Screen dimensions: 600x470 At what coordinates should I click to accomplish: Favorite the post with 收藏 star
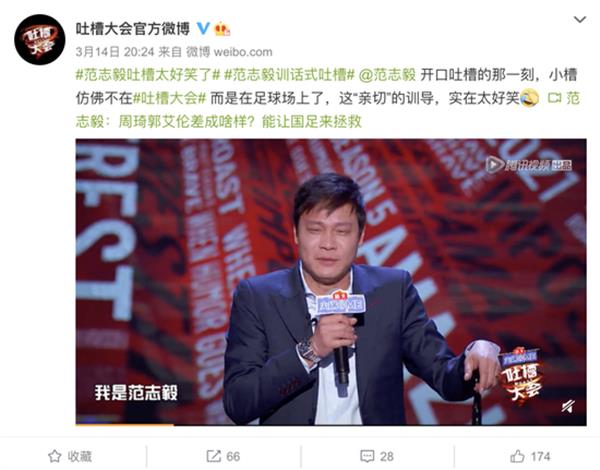pyautogui.click(x=70, y=456)
